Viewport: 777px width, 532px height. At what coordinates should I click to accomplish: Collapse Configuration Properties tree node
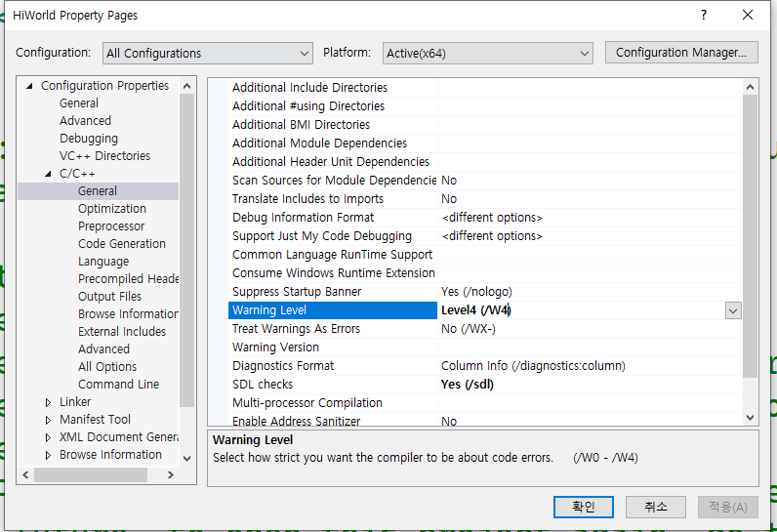(29, 86)
